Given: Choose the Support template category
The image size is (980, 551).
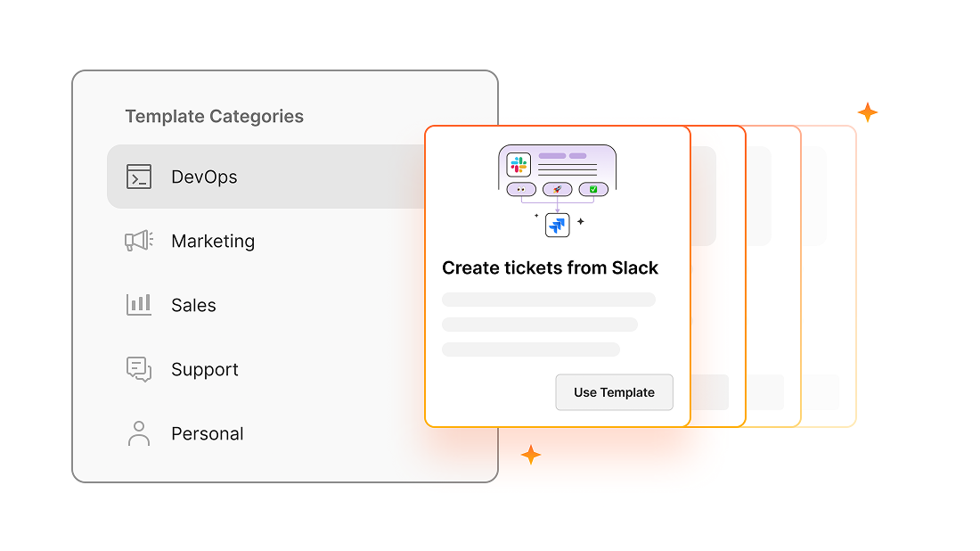Looking at the screenshot, I should click(205, 369).
